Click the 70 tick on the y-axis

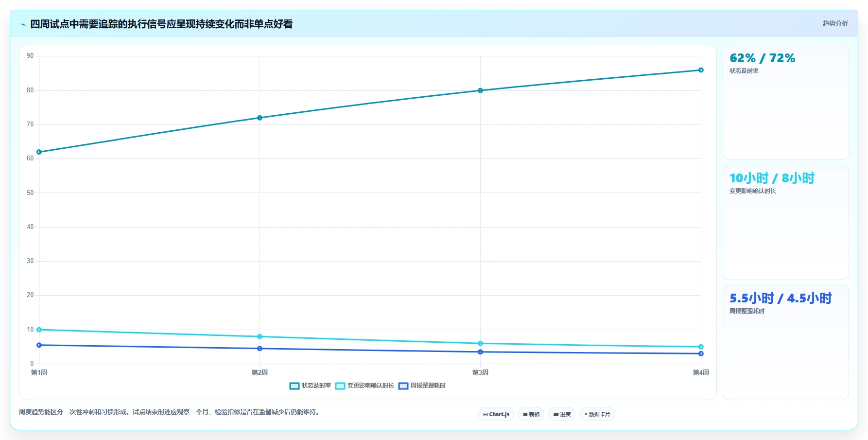(x=30, y=124)
